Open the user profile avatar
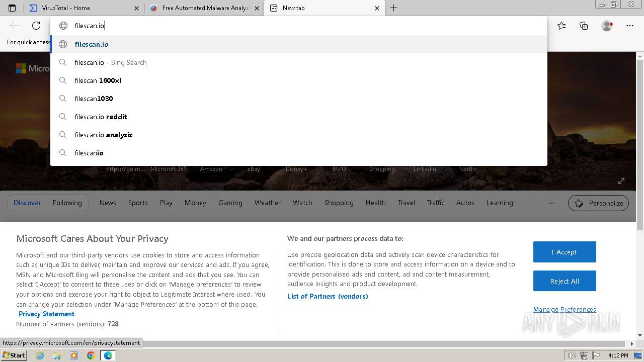644x362 pixels. [x=607, y=26]
